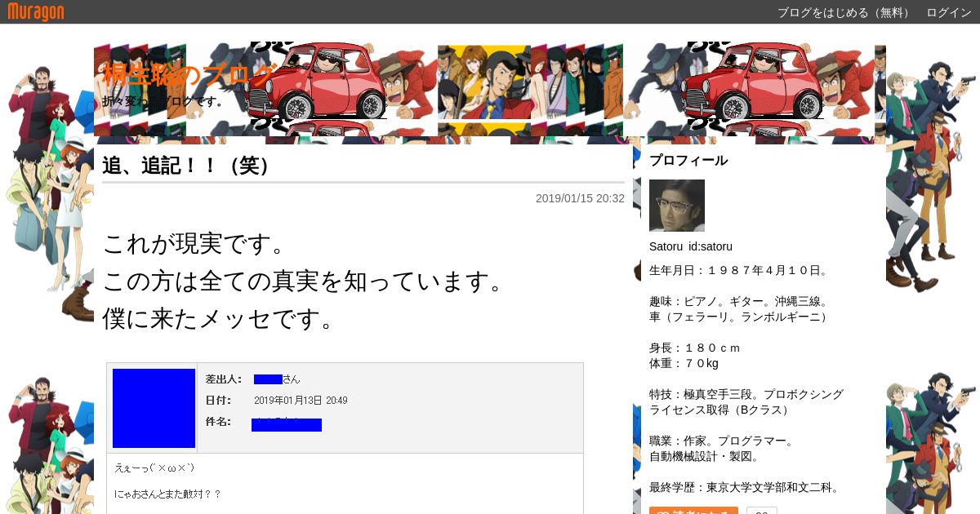This screenshot has width=980, height=514.
Task: Select the 特技：極真空手三段 line
Action: point(746,394)
